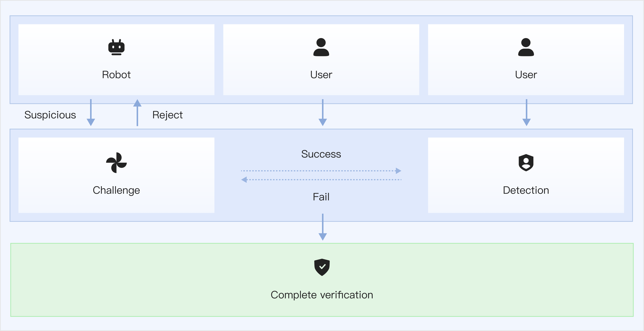Click the Robot label text
This screenshot has width=644, height=331.
(116, 75)
